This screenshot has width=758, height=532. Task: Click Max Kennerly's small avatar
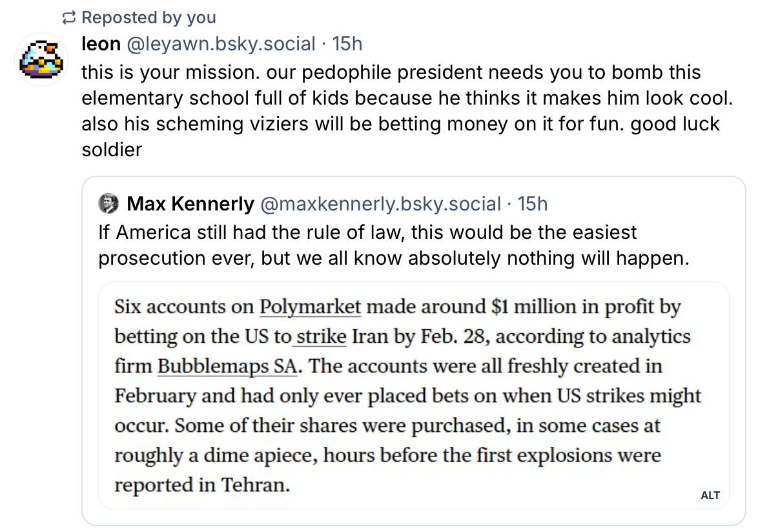(107, 204)
